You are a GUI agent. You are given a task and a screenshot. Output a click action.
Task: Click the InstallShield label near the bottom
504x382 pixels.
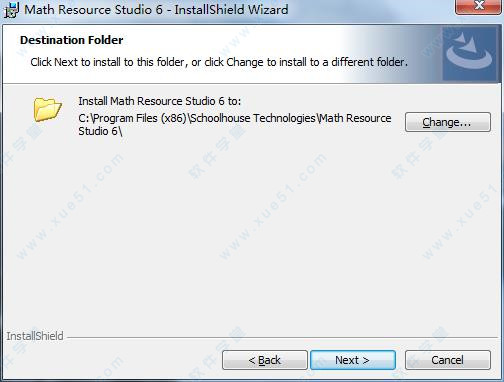point(35,336)
